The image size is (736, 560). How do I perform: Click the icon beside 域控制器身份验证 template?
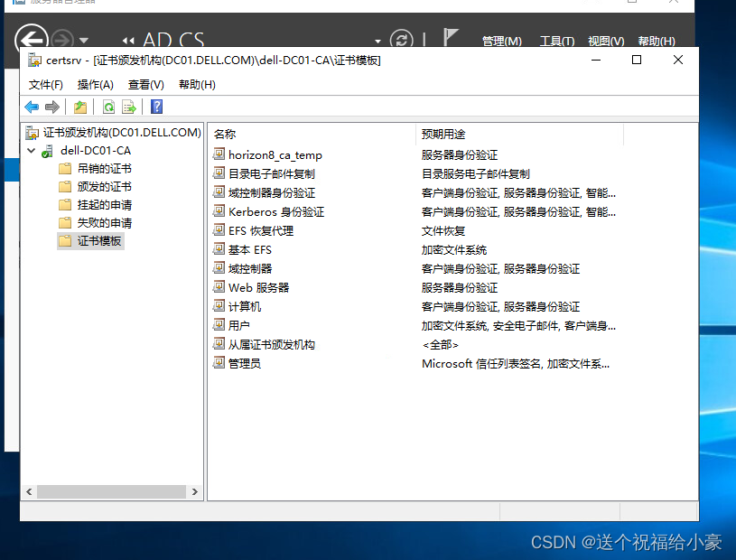coord(219,192)
